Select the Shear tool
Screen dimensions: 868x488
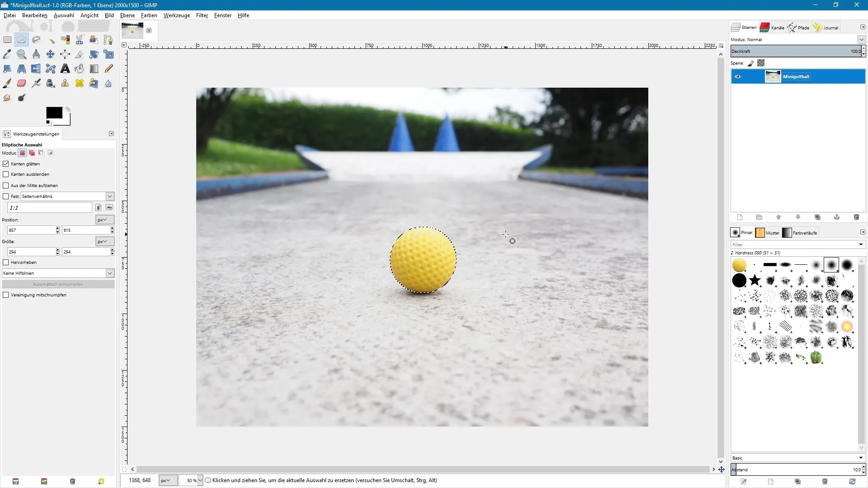(x=7, y=69)
